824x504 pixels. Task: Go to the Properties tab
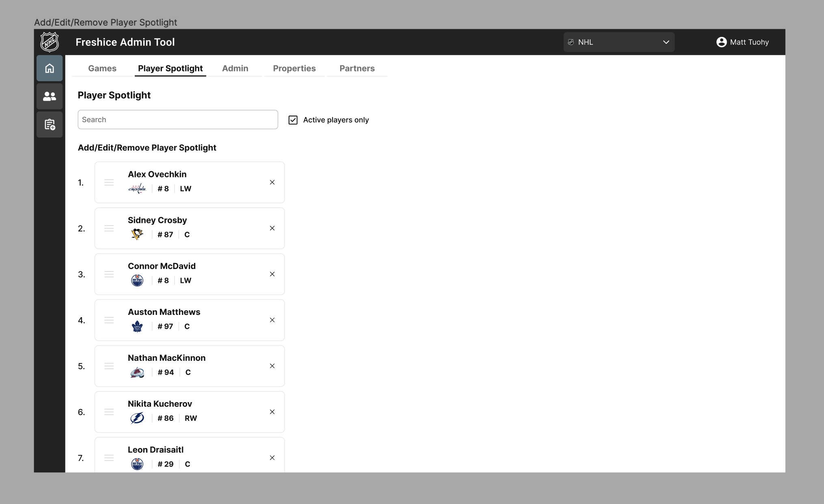click(294, 68)
